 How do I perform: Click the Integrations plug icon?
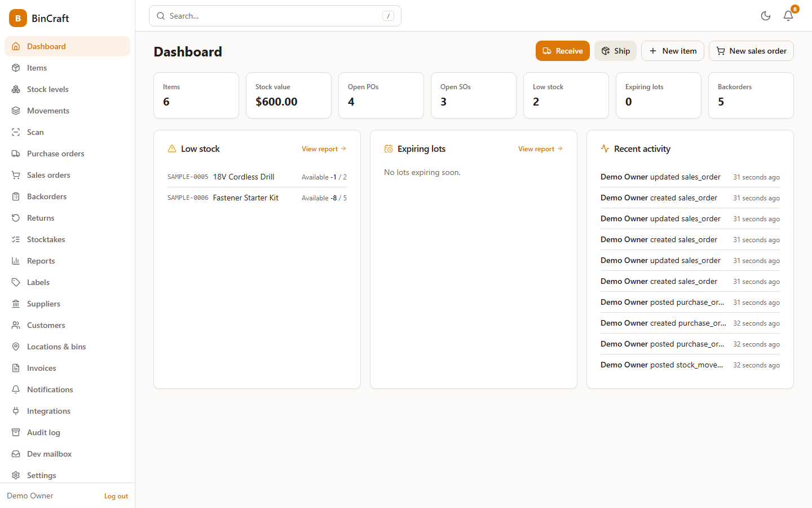point(16,411)
